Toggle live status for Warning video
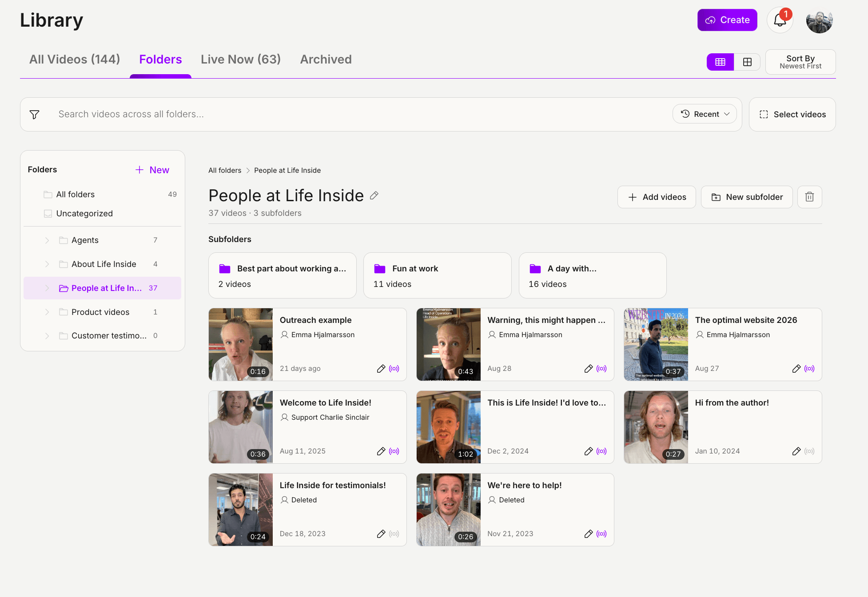The height and width of the screenshot is (597, 868). [601, 369]
